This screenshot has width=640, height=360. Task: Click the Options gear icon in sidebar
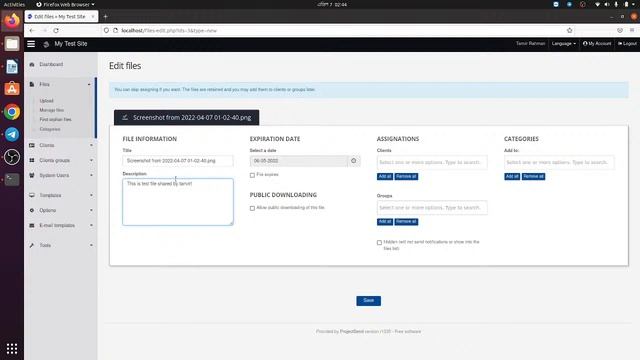(x=32, y=211)
